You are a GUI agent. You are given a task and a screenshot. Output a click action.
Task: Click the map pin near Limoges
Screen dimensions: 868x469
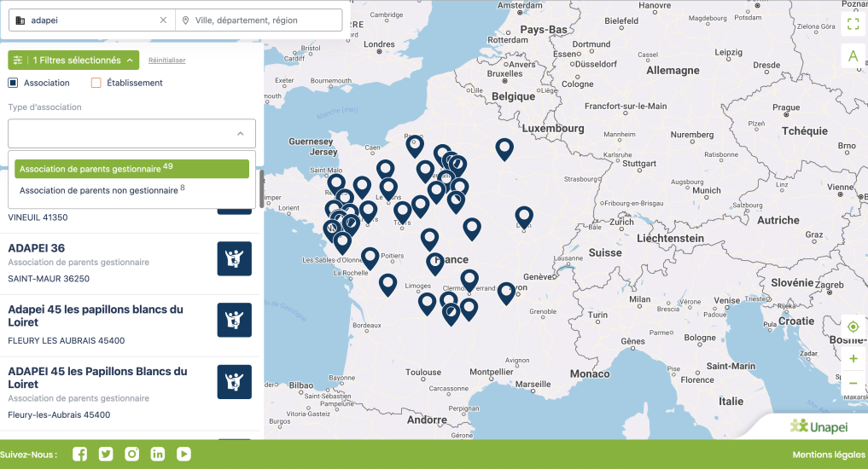pyautogui.click(x=428, y=303)
